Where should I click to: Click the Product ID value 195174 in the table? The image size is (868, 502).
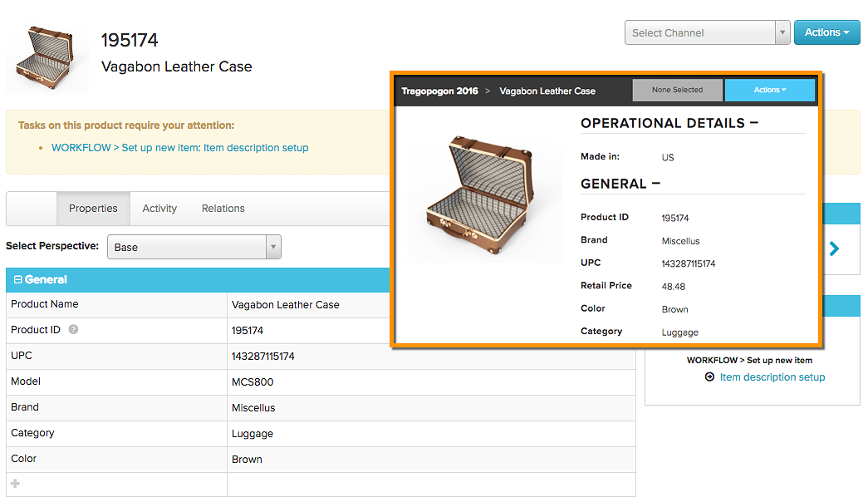(x=247, y=331)
